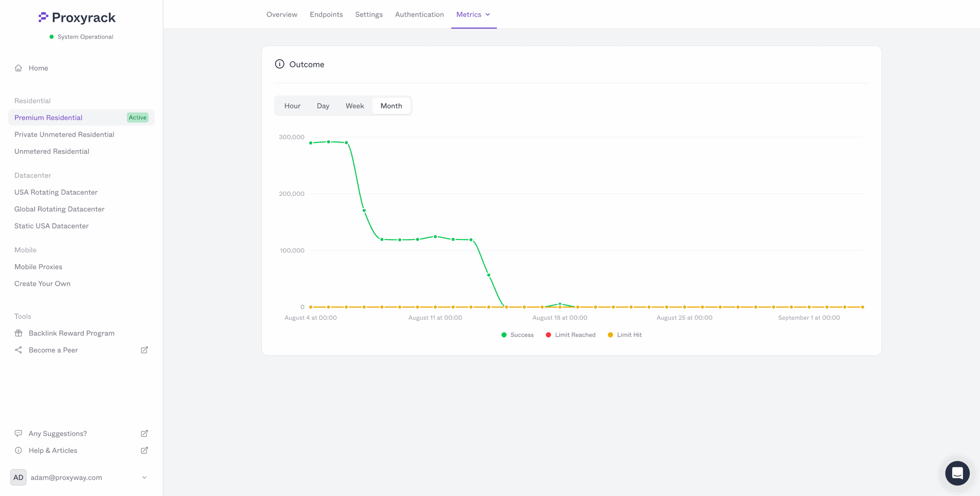The image size is (980, 496).
Task: Click the Any Suggestions chat bubble icon
Action: click(x=18, y=433)
